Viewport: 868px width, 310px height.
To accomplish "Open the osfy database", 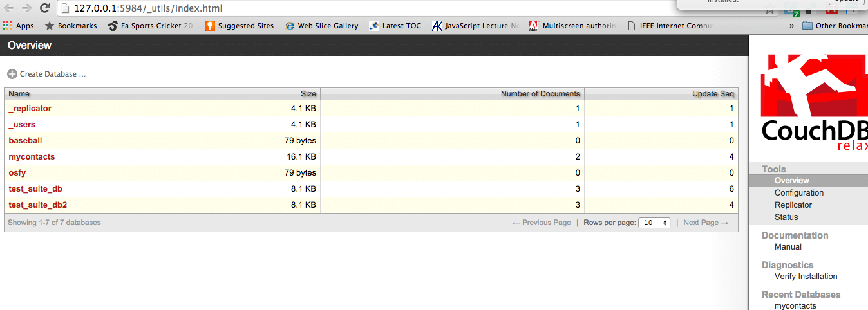I will [17, 173].
